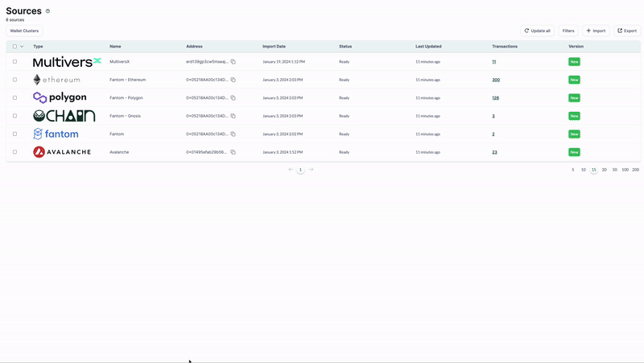This screenshot has height=363, width=644.
Task: Click the Avalanche address text
Action: (x=207, y=152)
